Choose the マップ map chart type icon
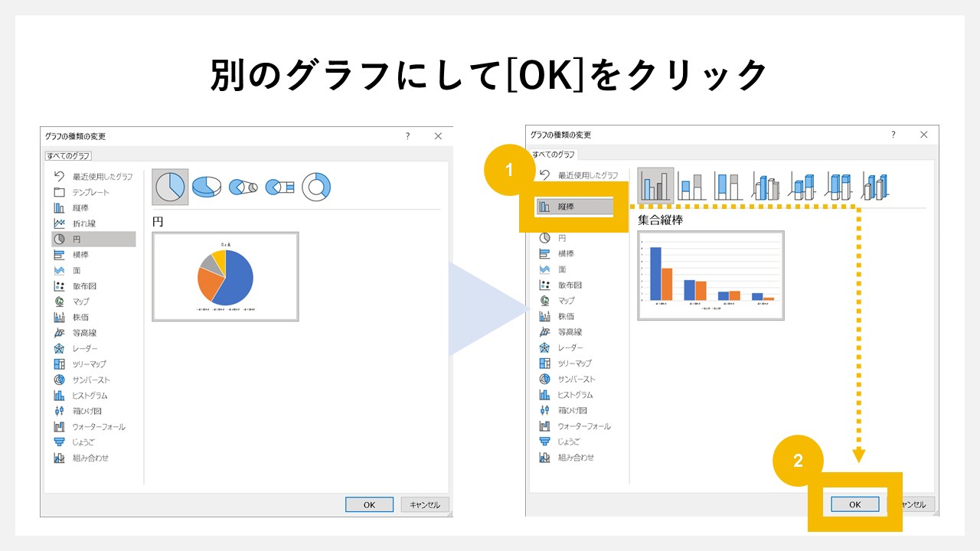The width and height of the screenshot is (980, 551). (x=61, y=301)
